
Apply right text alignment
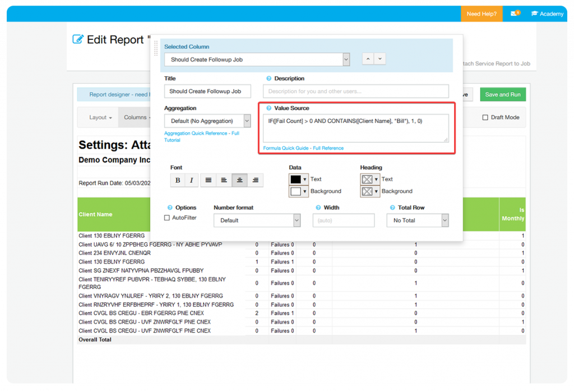[256, 180]
